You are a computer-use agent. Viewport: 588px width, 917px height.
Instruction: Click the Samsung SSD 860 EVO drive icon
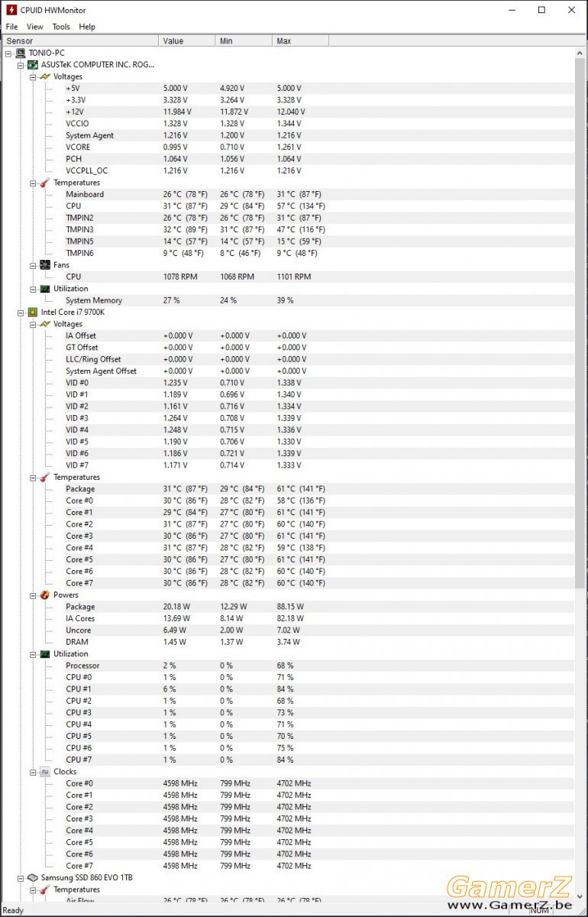[x=33, y=877]
